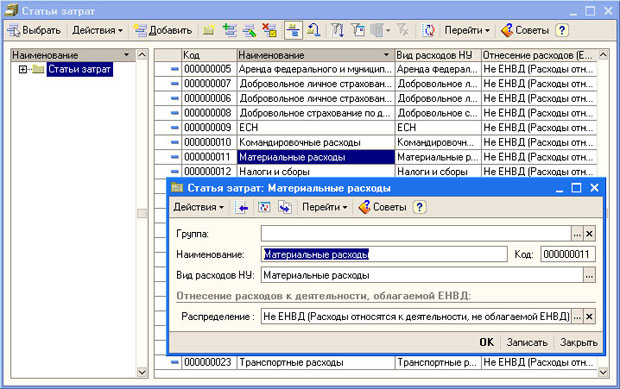Open filter and sorting settings icon
Image resolution: width=620 pixels, height=389 pixels.
tap(337, 30)
